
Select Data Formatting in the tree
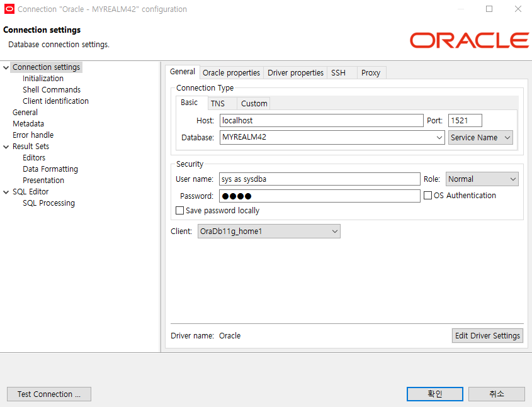pos(50,169)
